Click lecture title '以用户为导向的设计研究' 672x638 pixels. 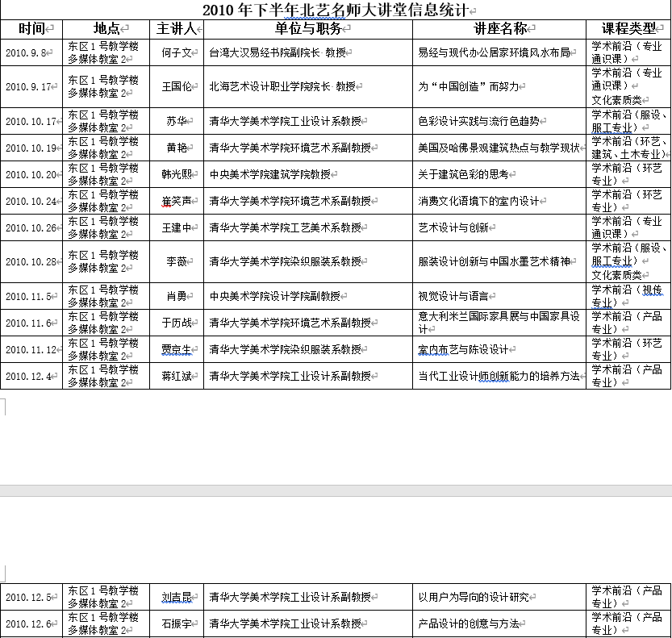tap(473, 598)
